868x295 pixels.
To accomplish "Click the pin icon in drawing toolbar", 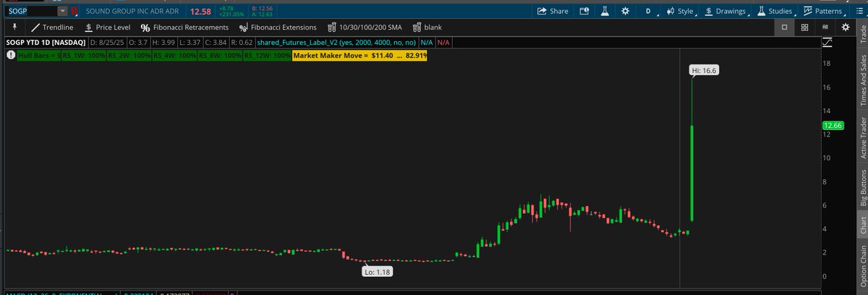I will point(13,27).
